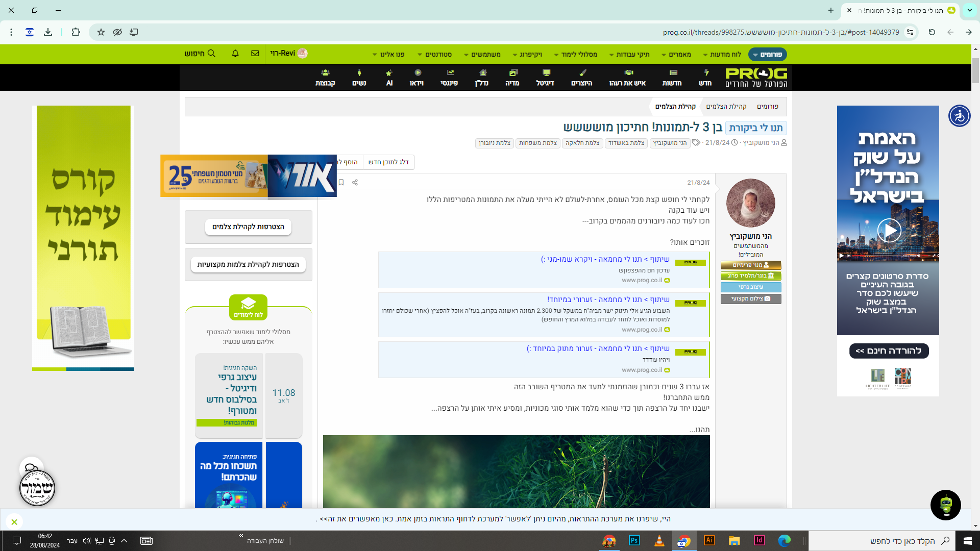980x551 pixels.
Task: Open the accessibility menu icon
Action: tap(959, 116)
